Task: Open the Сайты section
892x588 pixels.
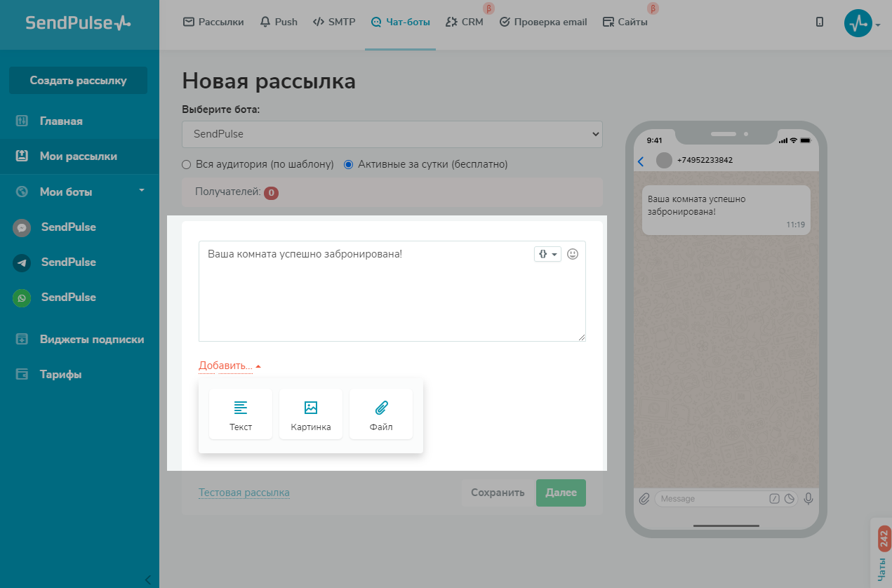Action: (x=625, y=22)
